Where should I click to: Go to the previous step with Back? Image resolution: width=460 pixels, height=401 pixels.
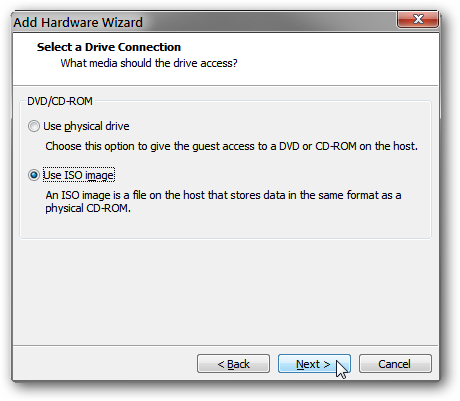[x=233, y=364]
